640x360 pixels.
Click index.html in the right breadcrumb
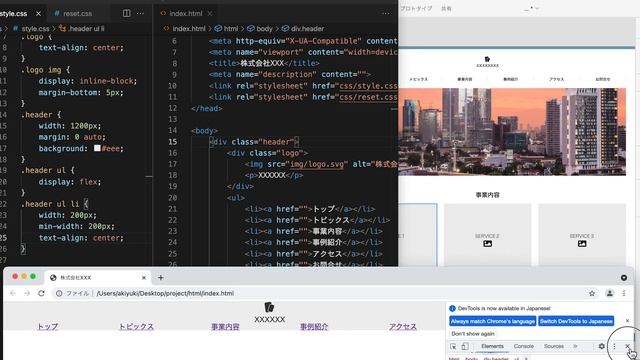189,29
